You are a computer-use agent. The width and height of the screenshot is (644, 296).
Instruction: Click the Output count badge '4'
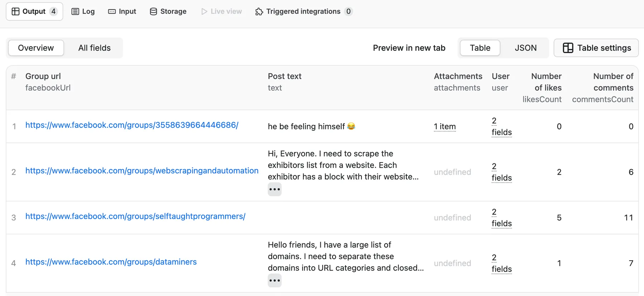click(x=53, y=11)
